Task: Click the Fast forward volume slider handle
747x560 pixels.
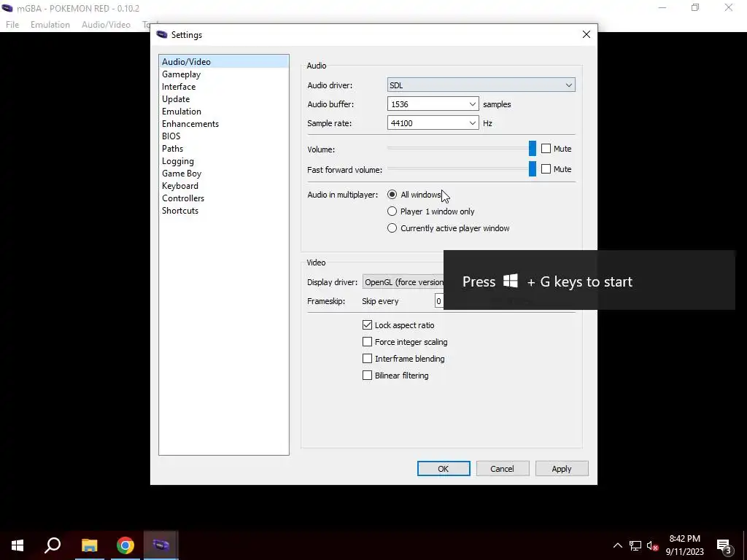Action: point(532,168)
